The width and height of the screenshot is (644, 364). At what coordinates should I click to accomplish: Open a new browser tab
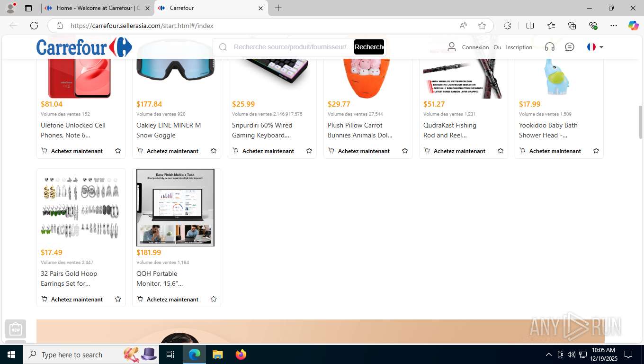(278, 8)
